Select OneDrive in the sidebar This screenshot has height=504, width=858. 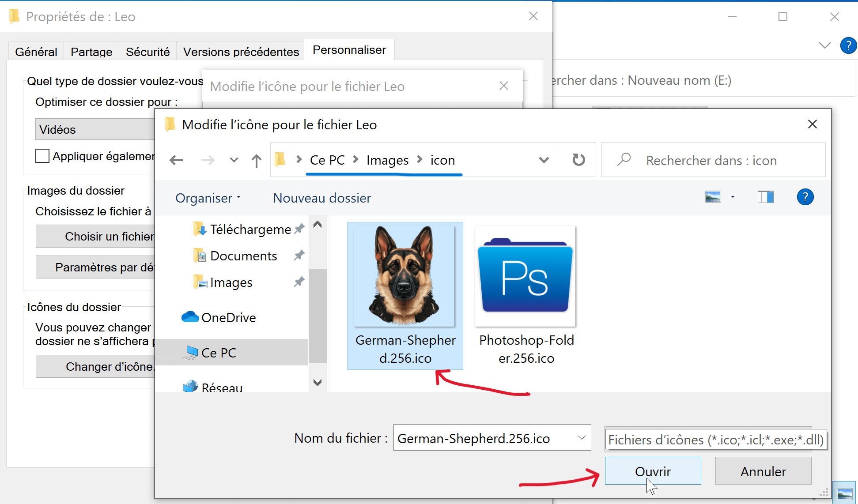pos(228,317)
